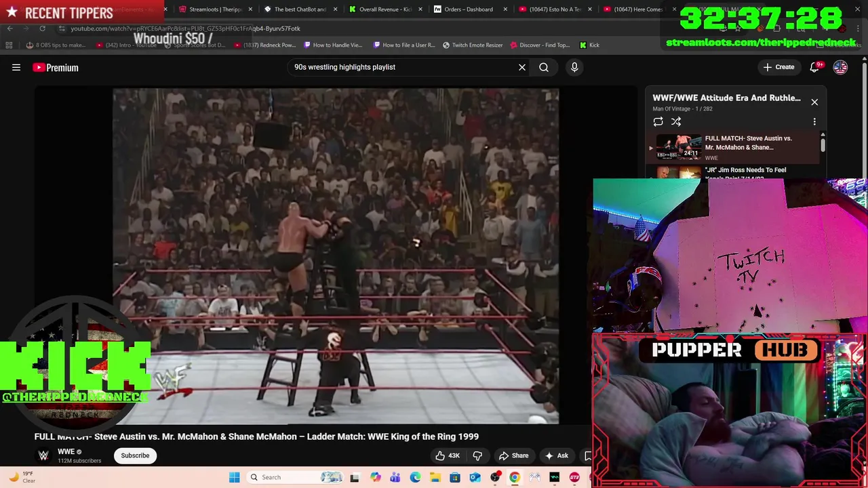Open Discover - Find Top... bookmark

[x=540, y=45]
